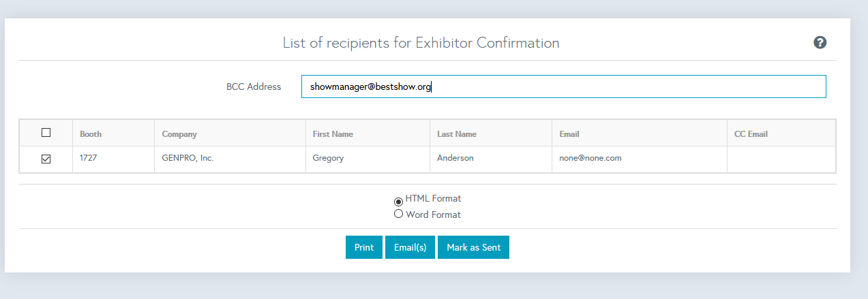Open the help question mark icon
Viewport: 868px width, 299px height.
tap(820, 42)
